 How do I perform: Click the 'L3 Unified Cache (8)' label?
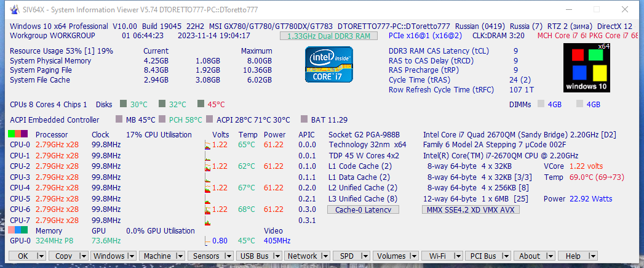[363, 199]
